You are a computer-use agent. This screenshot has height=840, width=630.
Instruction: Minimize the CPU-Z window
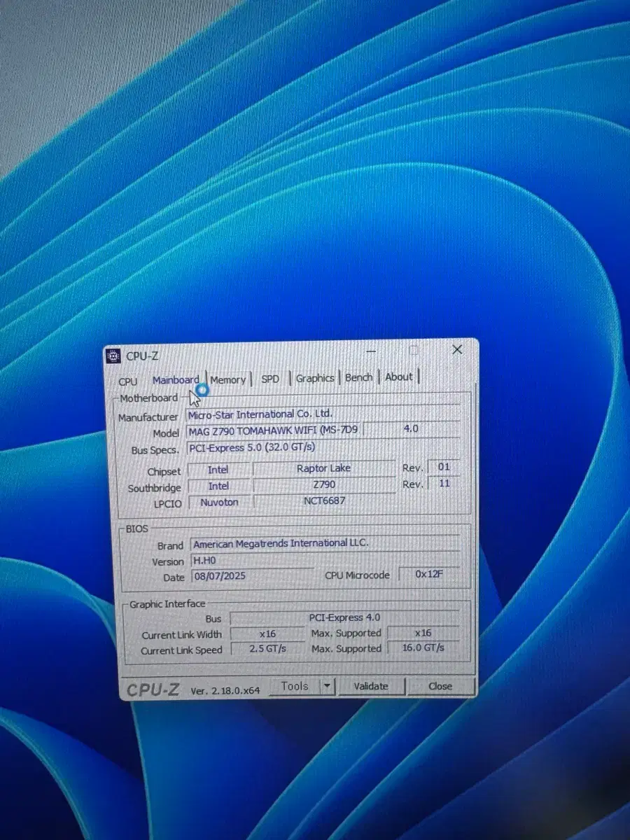coord(372,351)
